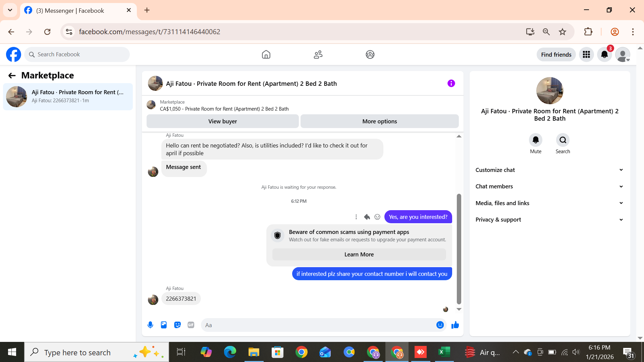Click the View buyer button

[x=222, y=121]
